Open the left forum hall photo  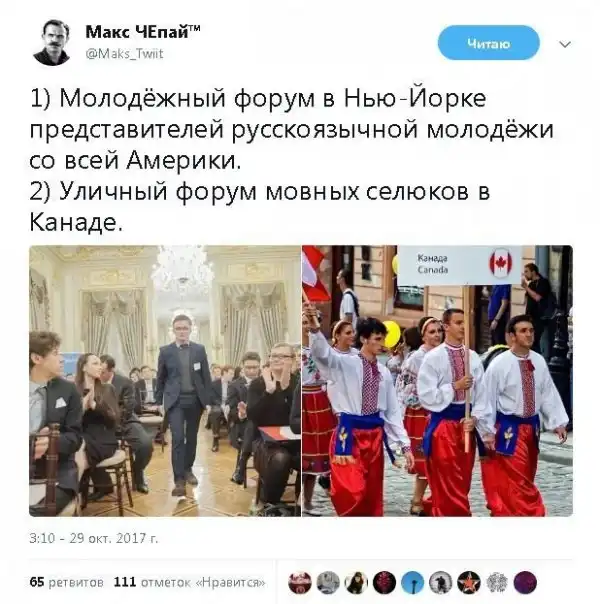tap(165, 381)
